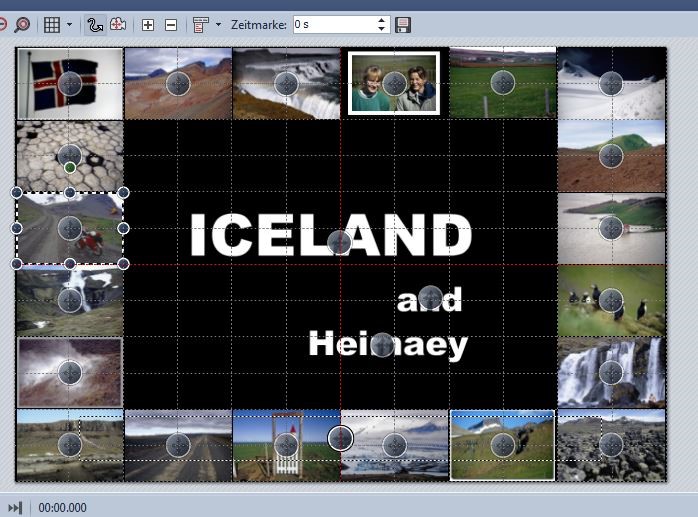The height and width of the screenshot is (517, 698).
Task: Select the two people portrait photo
Action: [x=394, y=83]
